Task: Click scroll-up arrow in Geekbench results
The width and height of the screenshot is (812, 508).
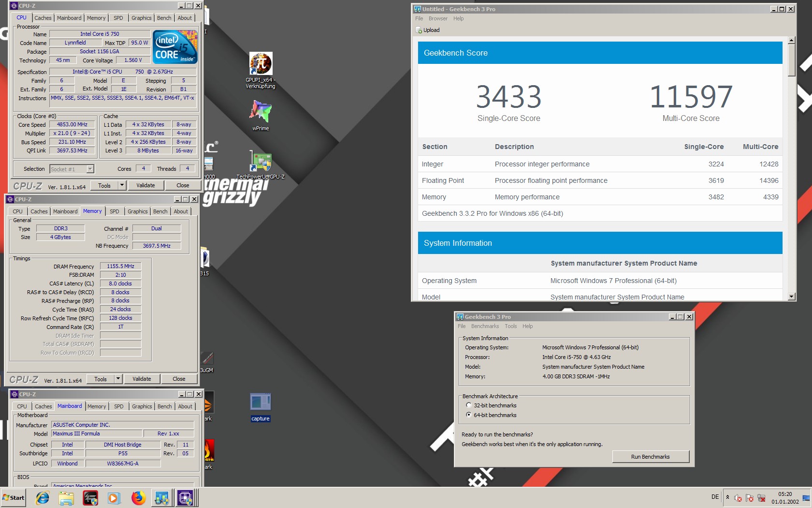Action: pos(791,41)
